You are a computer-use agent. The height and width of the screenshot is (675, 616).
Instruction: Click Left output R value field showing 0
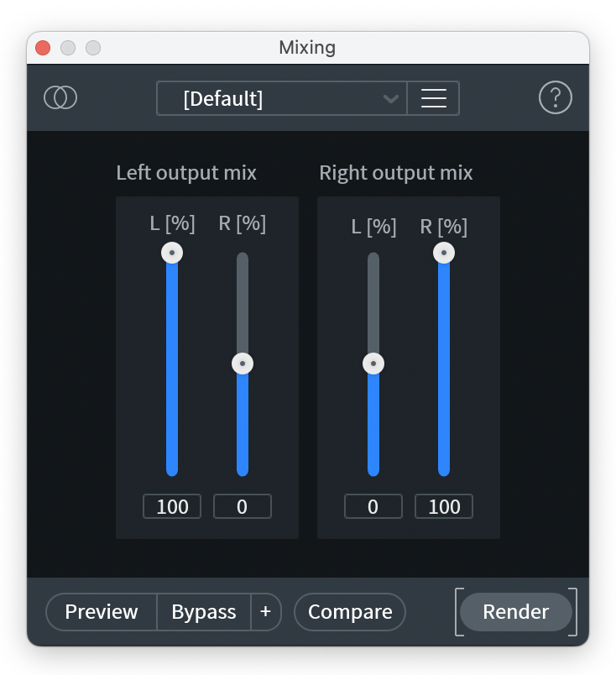click(x=243, y=506)
